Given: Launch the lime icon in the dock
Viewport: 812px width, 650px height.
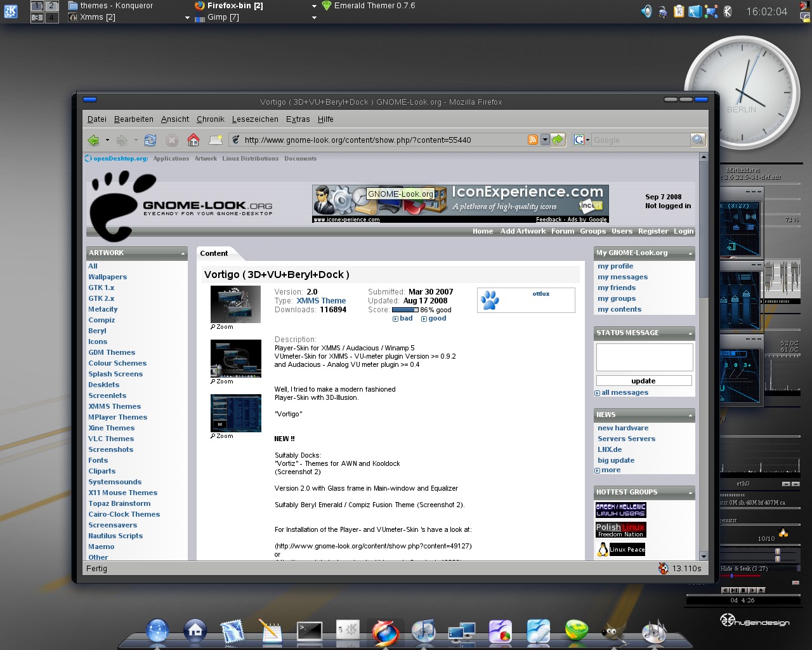Looking at the screenshot, I should (577, 631).
